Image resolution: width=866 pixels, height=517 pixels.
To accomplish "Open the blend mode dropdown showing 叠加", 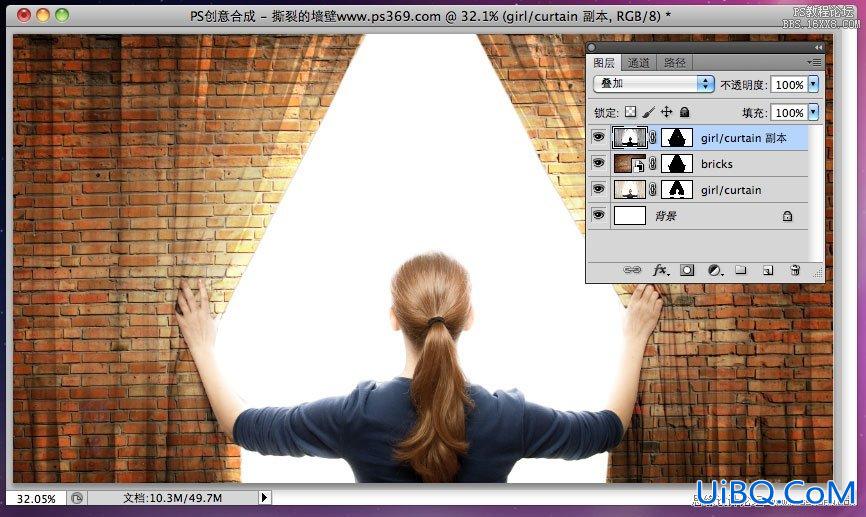I will pyautogui.click(x=653, y=84).
